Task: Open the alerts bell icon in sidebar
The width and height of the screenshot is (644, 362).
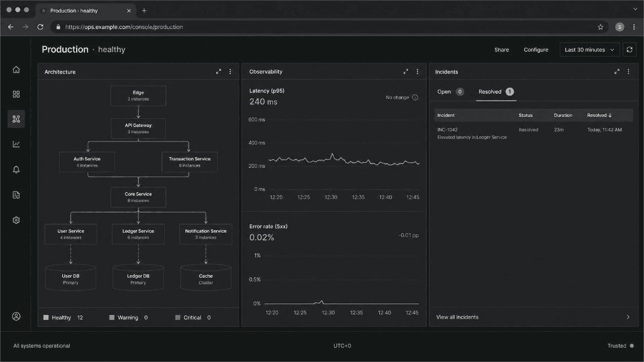Action: (x=16, y=170)
